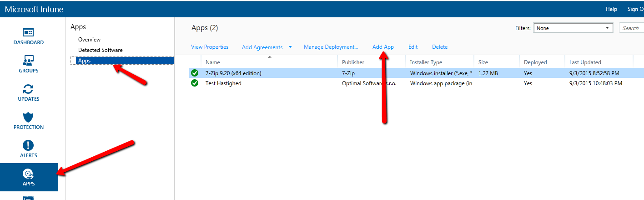Image resolution: width=644 pixels, height=200 pixels.
Task: Select Detected Software in navigation
Action: [100, 50]
